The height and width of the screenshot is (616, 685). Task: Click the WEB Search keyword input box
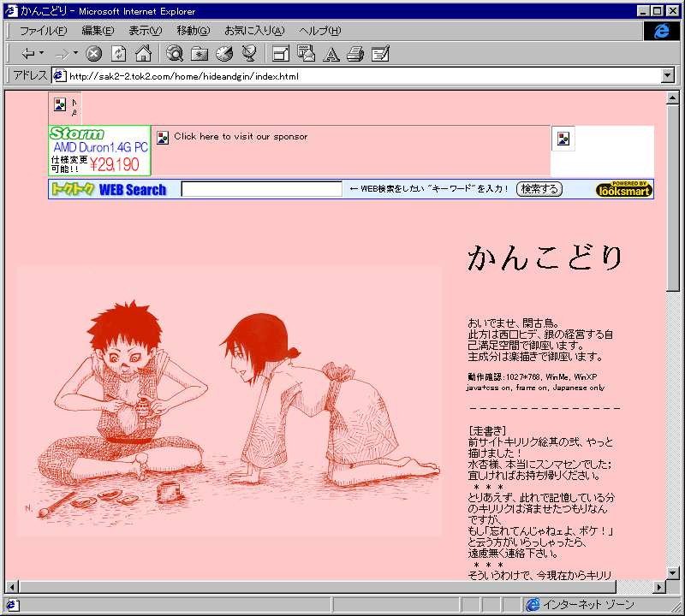point(262,189)
